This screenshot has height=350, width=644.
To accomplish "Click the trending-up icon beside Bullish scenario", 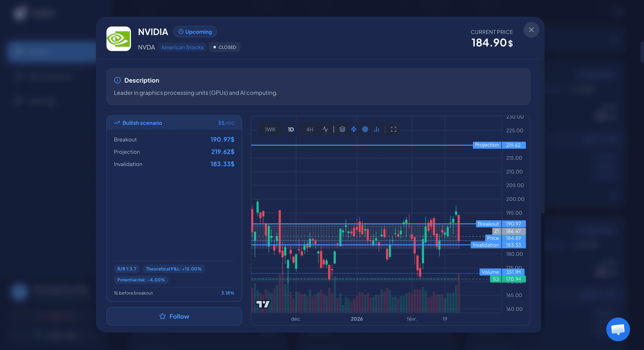I will [x=117, y=122].
